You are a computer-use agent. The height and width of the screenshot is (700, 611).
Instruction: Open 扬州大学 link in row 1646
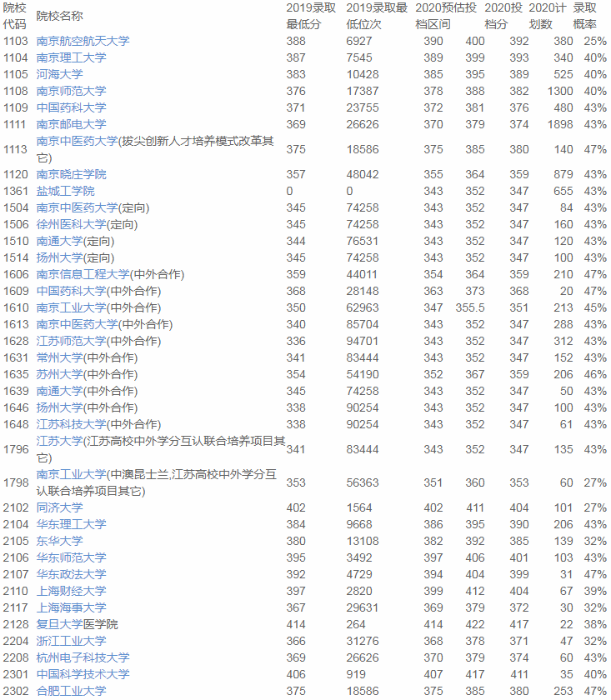(x=60, y=407)
